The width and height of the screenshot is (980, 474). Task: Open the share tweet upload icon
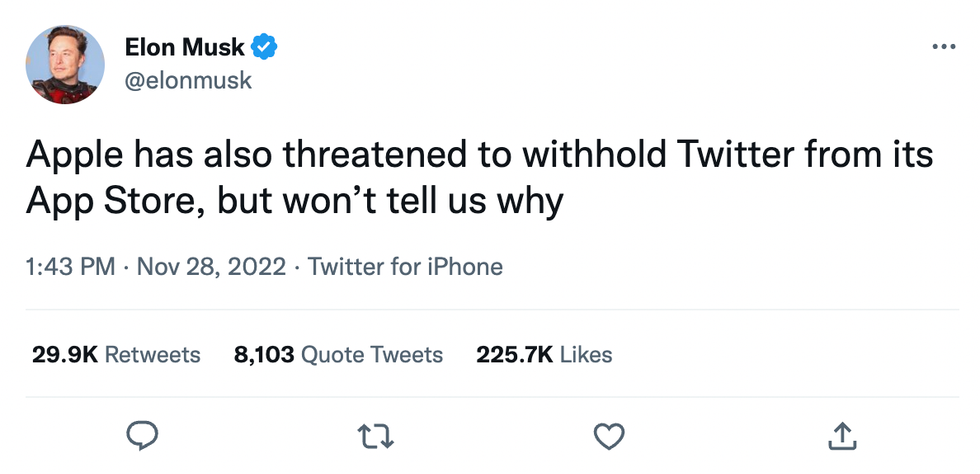pos(842,433)
